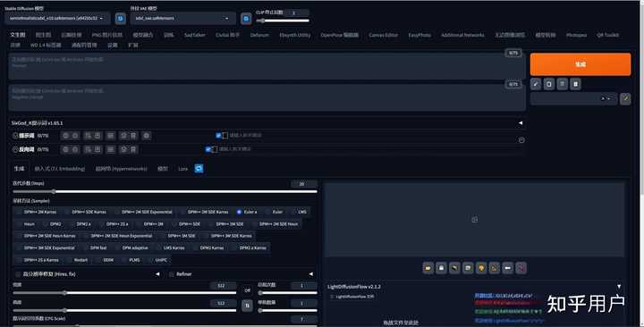Image resolution: width=644 pixels, height=327 pixels.
Task: Click the positive Prompt text box
Action: (267, 66)
